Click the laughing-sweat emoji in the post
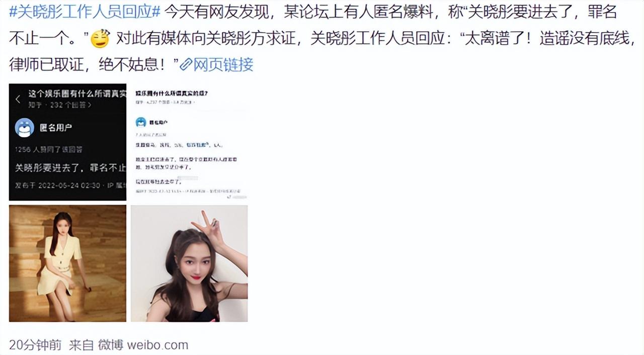Screen dimensions: 644x355 point(100,38)
